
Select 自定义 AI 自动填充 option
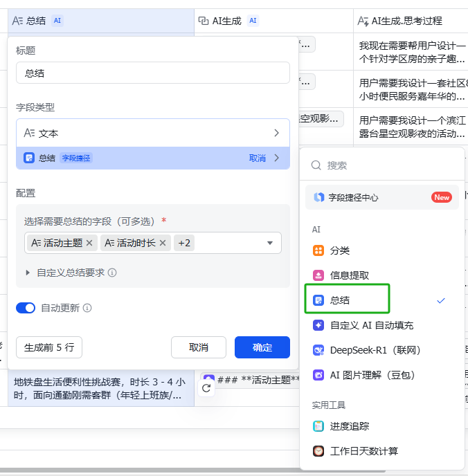coord(382,325)
